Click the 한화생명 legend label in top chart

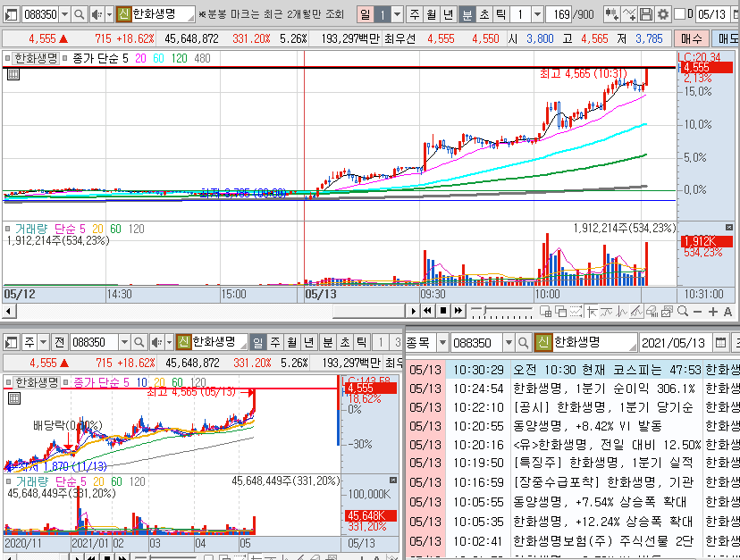point(36,58)
